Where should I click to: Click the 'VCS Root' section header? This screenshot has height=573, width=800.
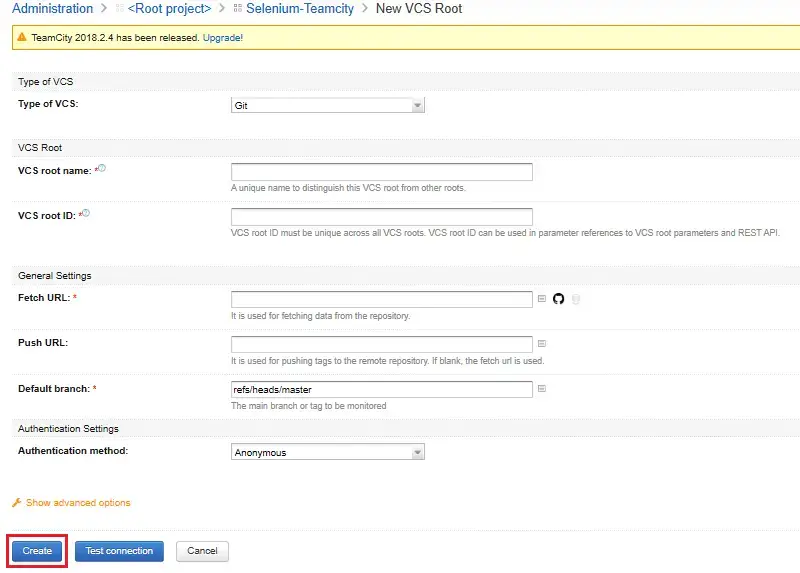(x=40, y=147)
